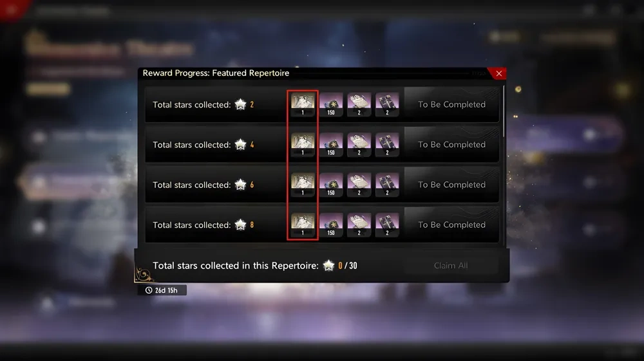The width and height of the screenshot is (644, 361).
Task: Click To Be Completed for 6 stars
Action: point(451,185)
